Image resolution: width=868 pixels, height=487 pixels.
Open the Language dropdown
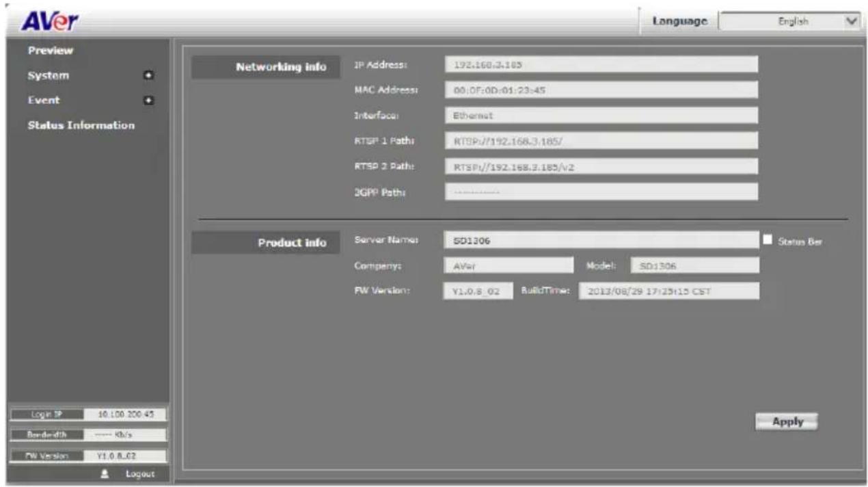[791, 22]
